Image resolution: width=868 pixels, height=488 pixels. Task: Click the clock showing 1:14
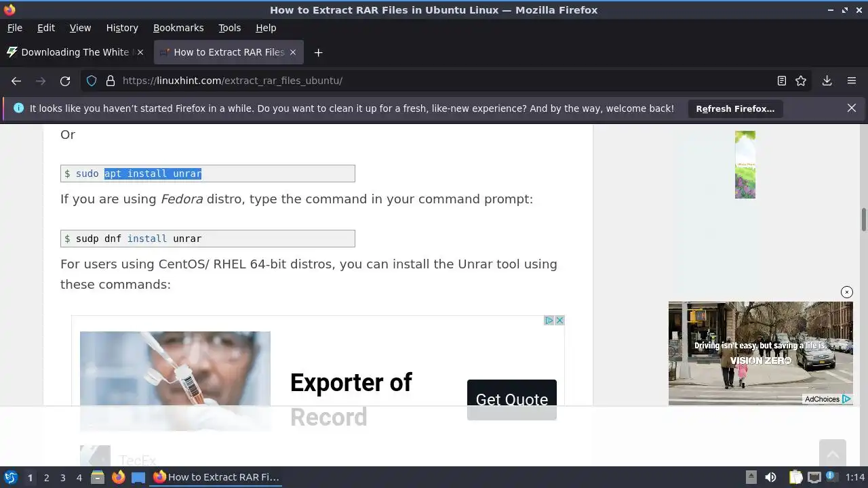pos(855,477)
